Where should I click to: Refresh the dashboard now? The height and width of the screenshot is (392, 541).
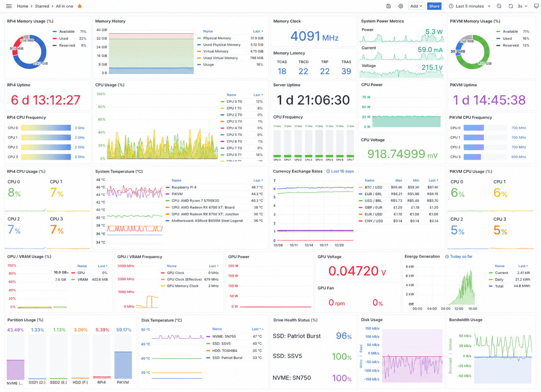[511, 6]
